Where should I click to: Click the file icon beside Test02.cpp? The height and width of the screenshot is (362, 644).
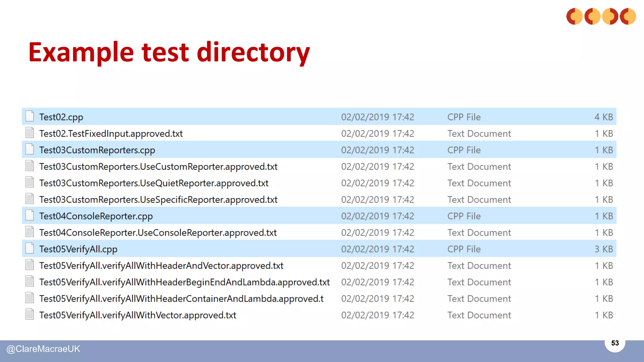30,116
